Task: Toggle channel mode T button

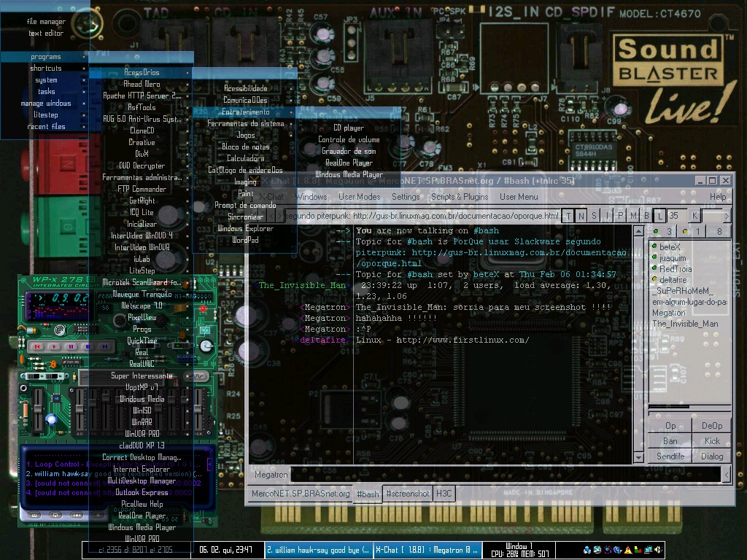Action: tap(568, 216)
